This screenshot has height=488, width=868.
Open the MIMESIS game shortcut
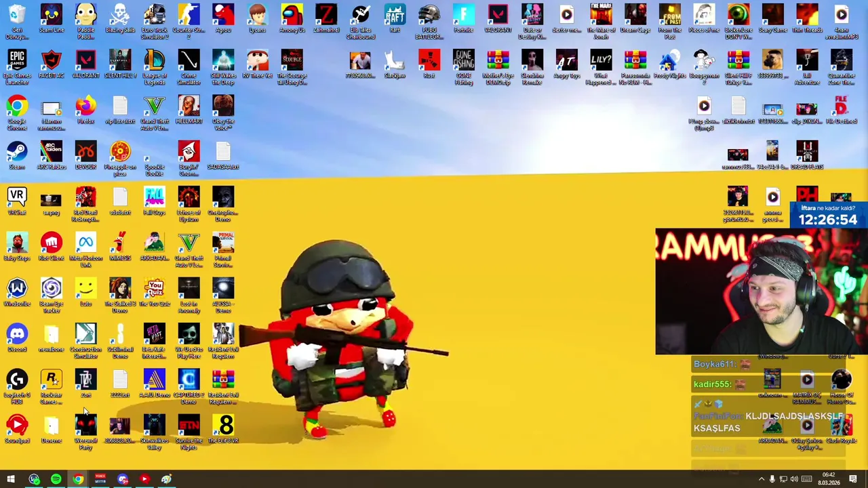pos(120,247)
